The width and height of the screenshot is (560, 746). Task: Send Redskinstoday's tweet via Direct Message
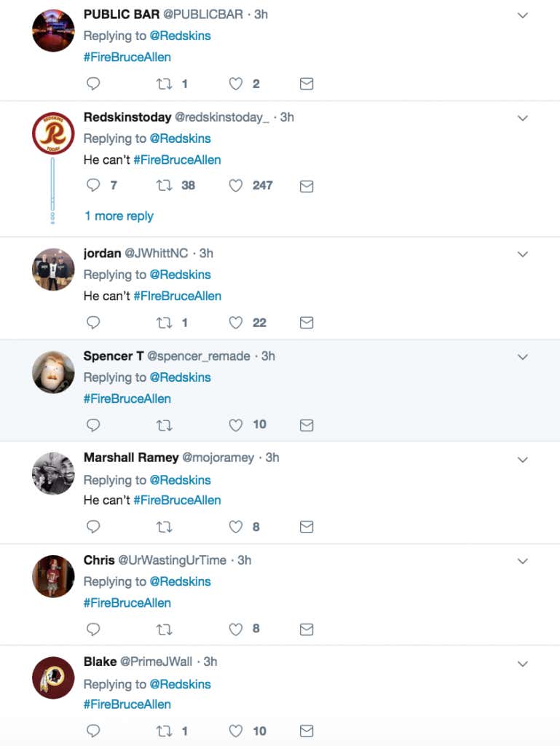(307, 186)
